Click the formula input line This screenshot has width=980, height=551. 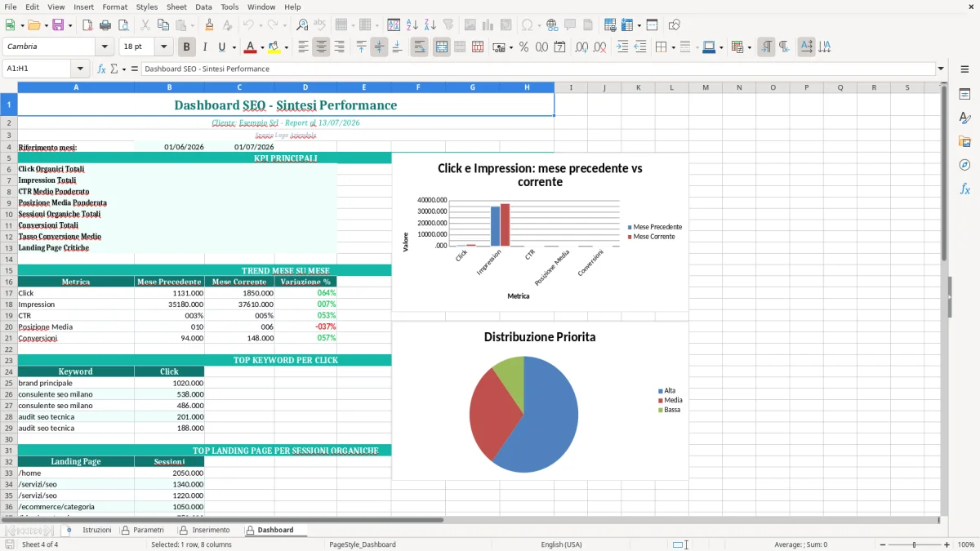(x=538, y=69)
